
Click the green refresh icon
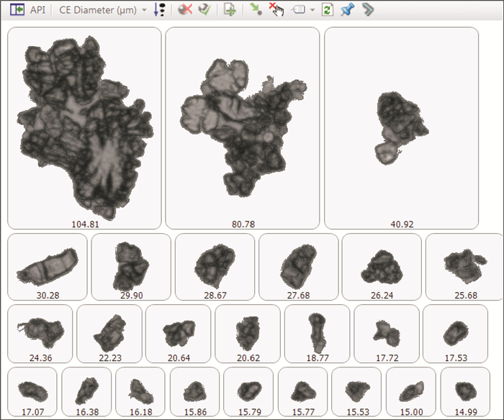328,11
